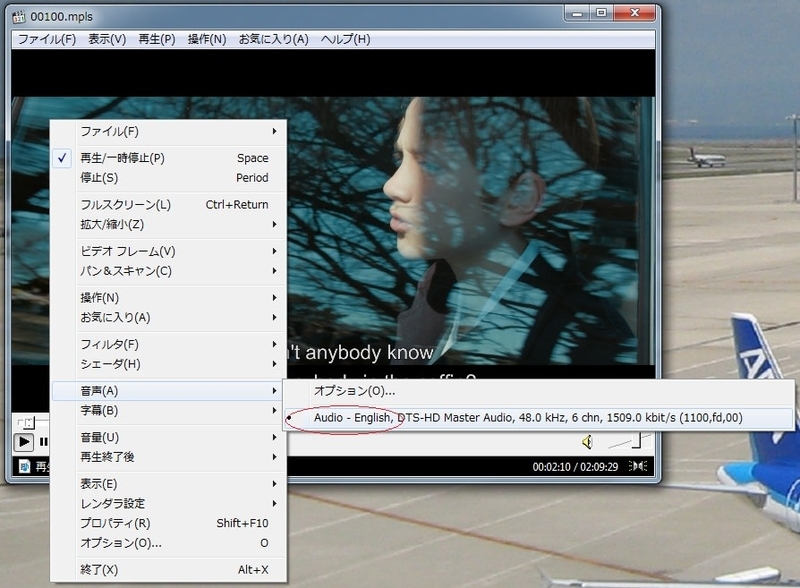The width and height of the screenshot is (800, 588).
Task: Expand ビデオ フレーム(V) submenu
Action: pos(168,251)
